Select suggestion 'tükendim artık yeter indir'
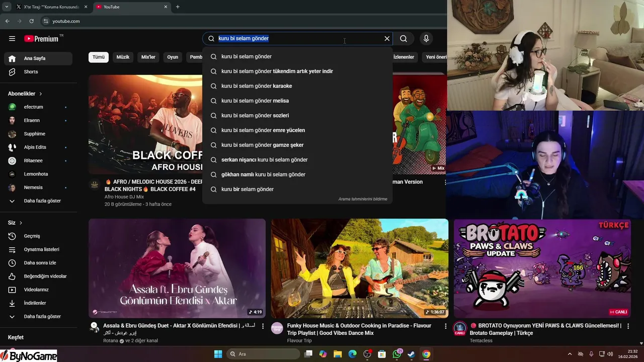Image resolution: width=644 pixels, height=362 pixels. tap(297, 71)
